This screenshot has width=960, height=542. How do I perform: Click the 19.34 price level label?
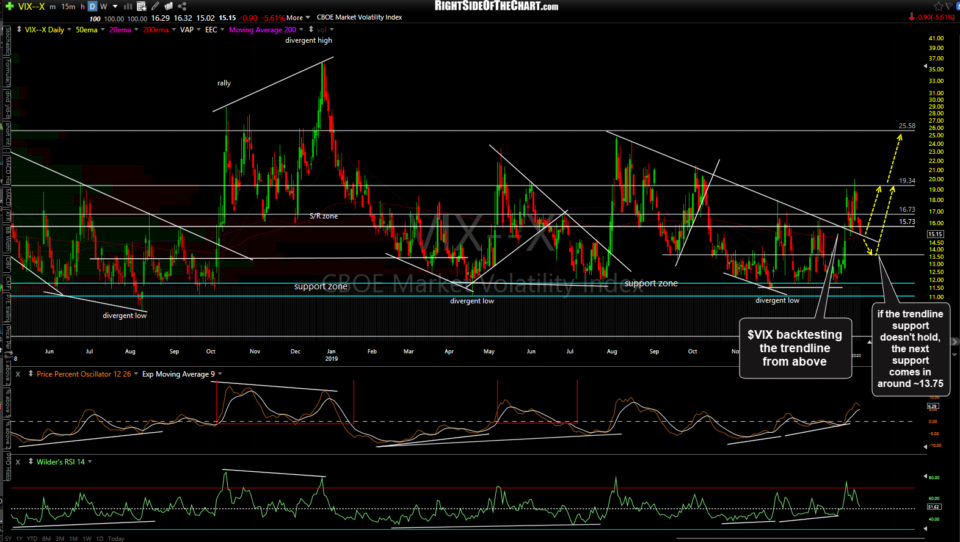point(907,181)
